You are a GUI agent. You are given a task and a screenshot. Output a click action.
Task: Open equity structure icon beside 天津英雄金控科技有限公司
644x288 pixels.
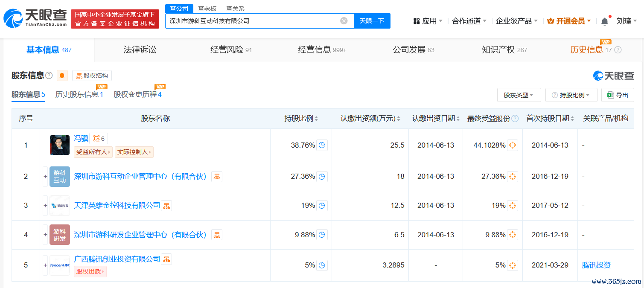pyautogui.click(x=166, y=206)
